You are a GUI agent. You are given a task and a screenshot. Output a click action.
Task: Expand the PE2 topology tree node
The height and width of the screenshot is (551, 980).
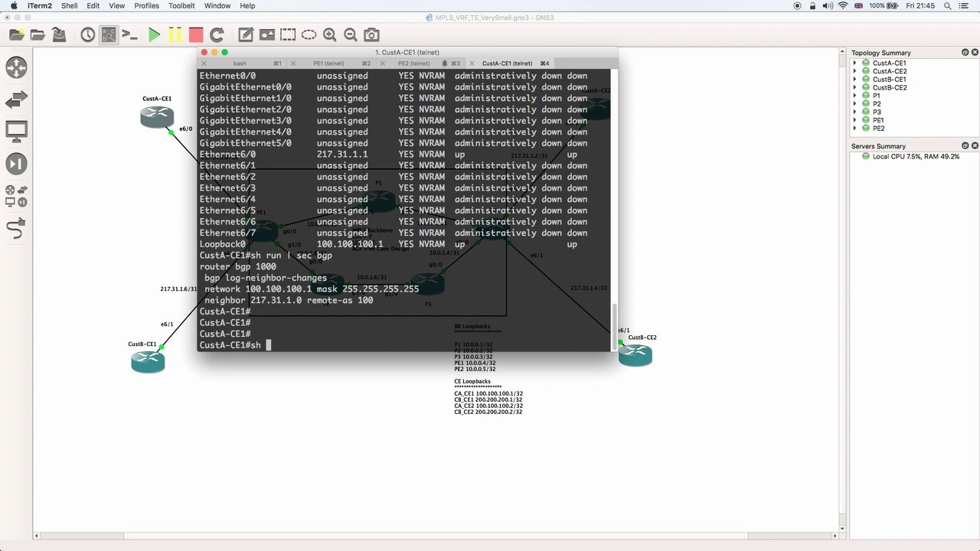pyautogui.click(x=855, y=129)
